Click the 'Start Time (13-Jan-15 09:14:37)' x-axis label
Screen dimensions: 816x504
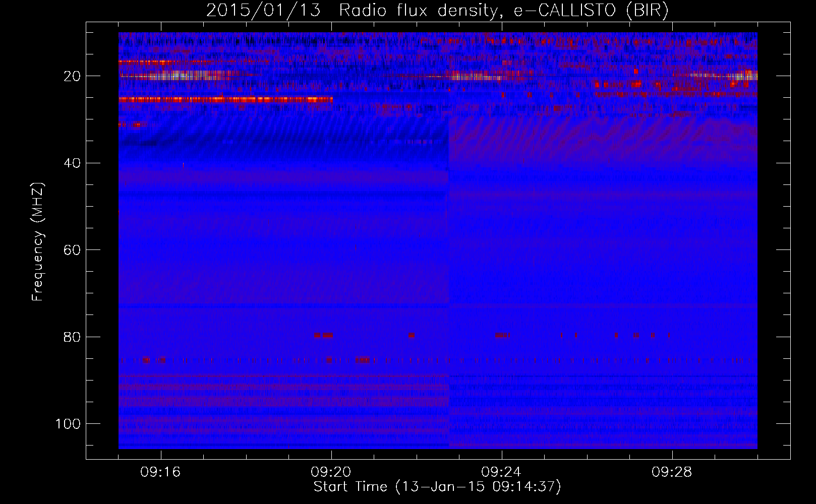point(437,487)
